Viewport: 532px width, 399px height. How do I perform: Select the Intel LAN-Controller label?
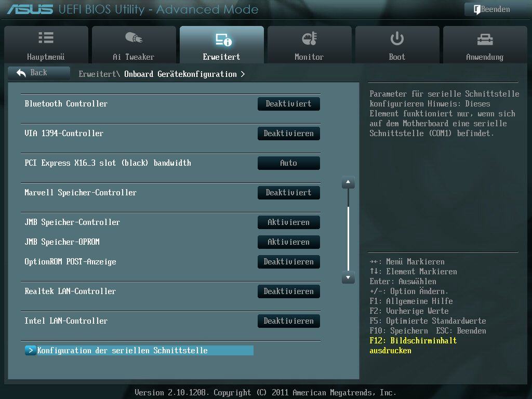pos(66,321)
